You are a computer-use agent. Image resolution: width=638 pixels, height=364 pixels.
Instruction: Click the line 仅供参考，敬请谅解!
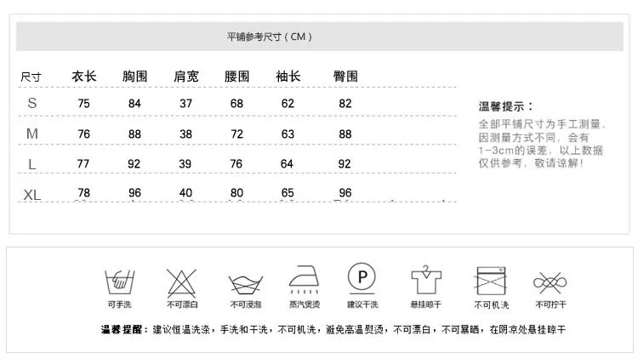click(x=531, y=163)
